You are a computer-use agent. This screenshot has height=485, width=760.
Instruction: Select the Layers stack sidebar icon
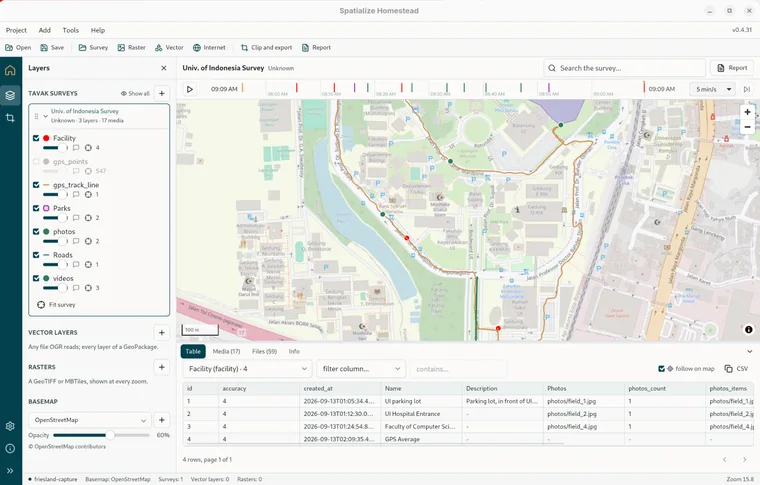tap(10, 95)
